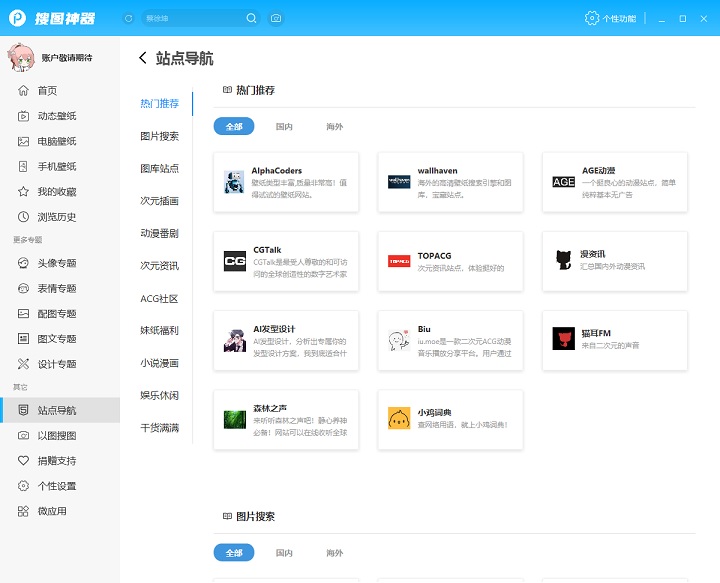The width and height of the screenshot is (720, 583).
Task: Open the 电脑壁纸 sidebar icon
Action: click(23, 141)
